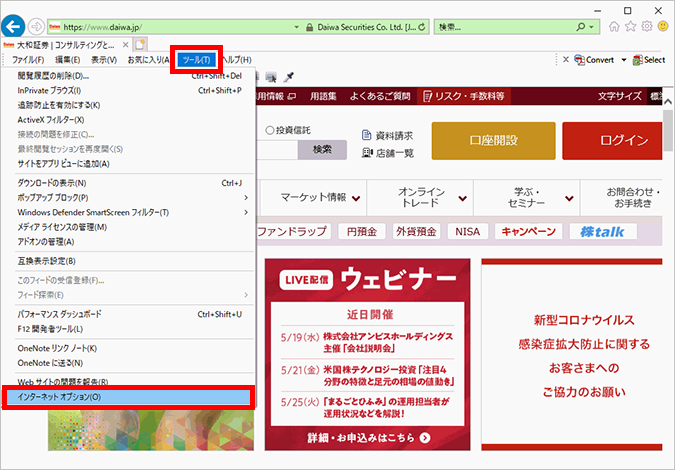675x470 pixels.
Task: Open 用語集 link
Action: (323, 96)
